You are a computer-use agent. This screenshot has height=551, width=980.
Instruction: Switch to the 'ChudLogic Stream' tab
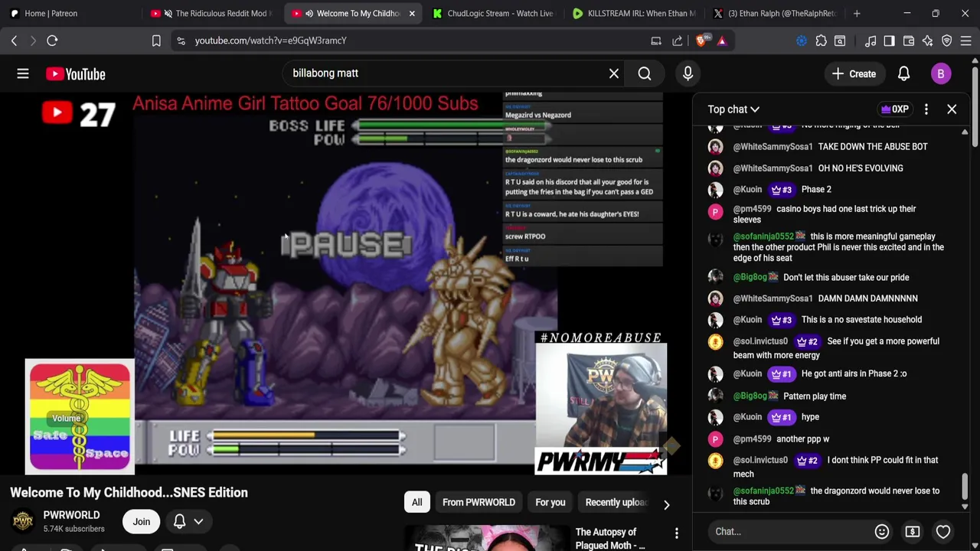pos(492,13)
